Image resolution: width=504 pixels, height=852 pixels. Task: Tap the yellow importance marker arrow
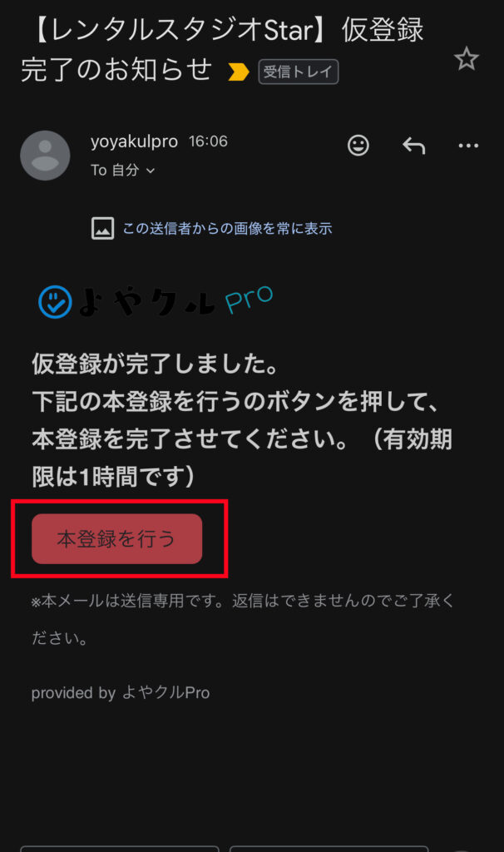[239, 72]
